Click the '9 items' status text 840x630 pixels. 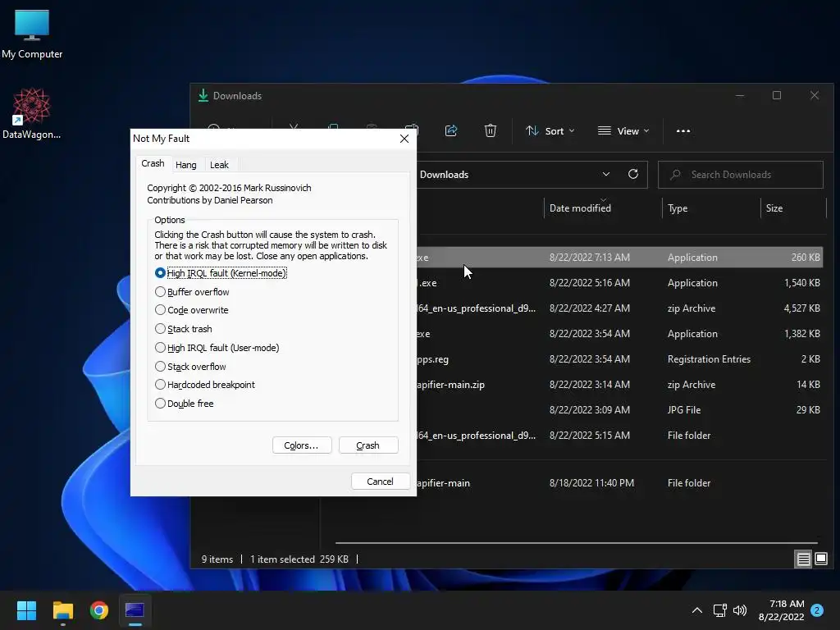pos(217,559)
